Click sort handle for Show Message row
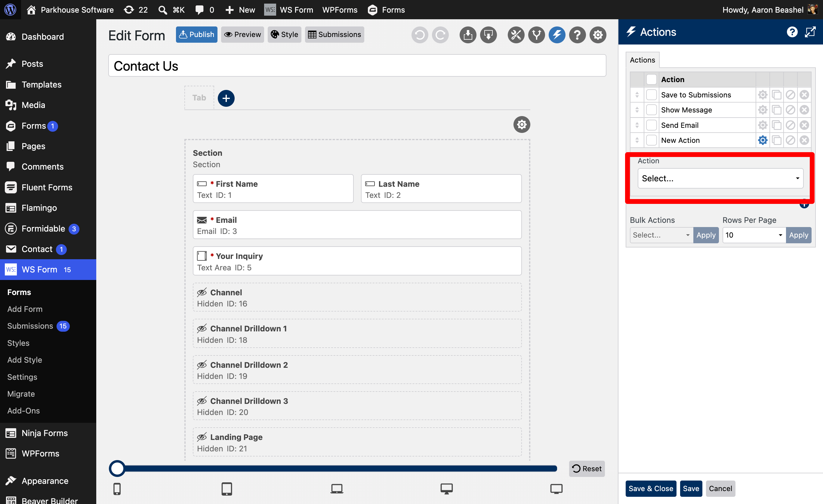The height and width of the screenshot is (504, 823). coord(637,110)
